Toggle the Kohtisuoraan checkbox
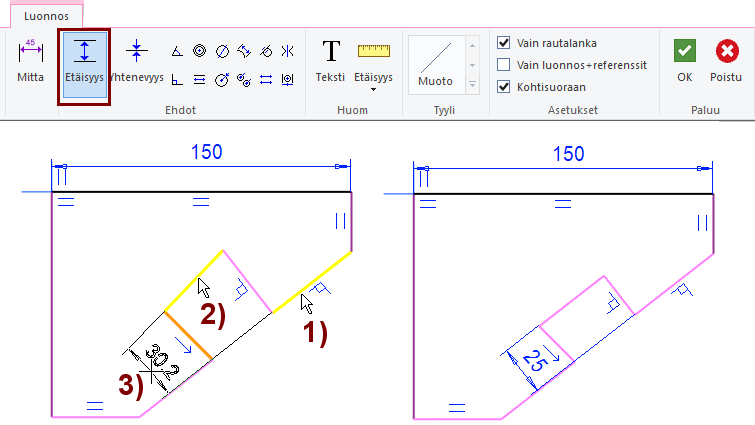This screenshot has width=755, height=425. (504, 87)
